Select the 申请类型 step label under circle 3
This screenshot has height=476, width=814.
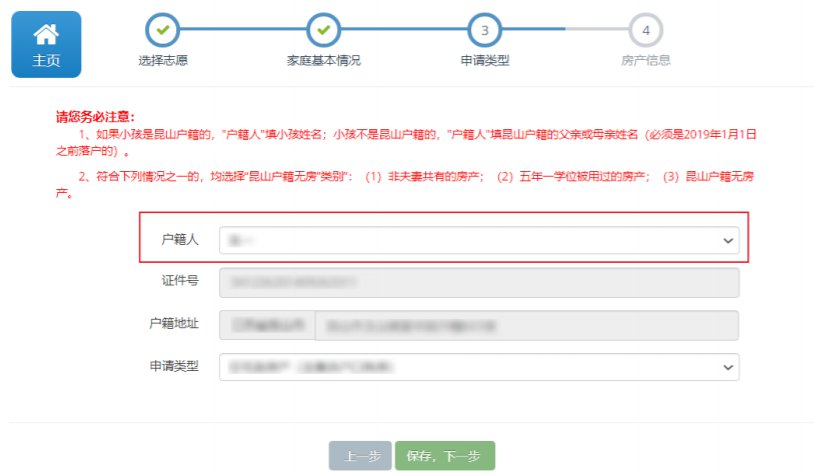484,60
